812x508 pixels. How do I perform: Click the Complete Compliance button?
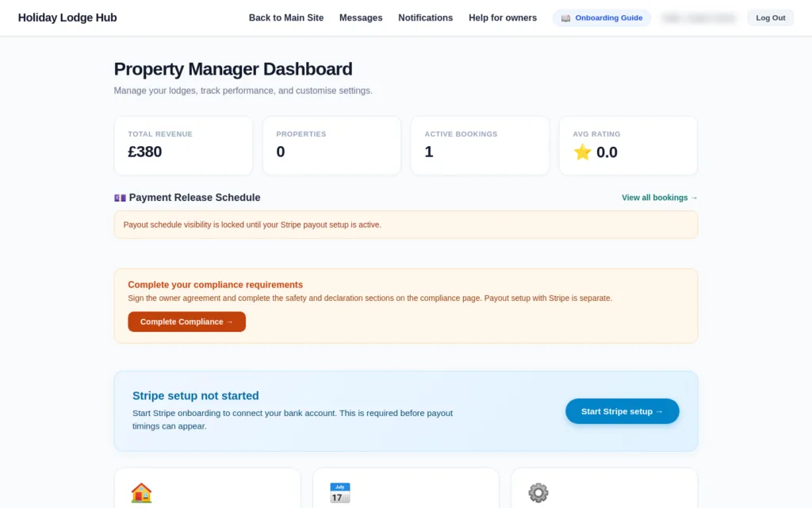click(187, 322)
